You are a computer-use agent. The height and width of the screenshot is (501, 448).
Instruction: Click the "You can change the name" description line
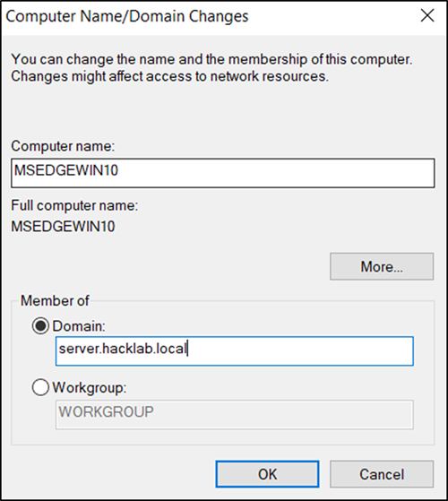pos(211,59)
